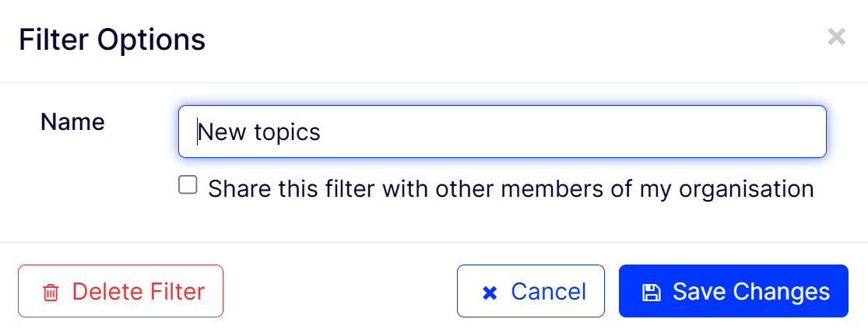
Task: Click the 'New topics' text in field
Action: (x=259, y=132)
